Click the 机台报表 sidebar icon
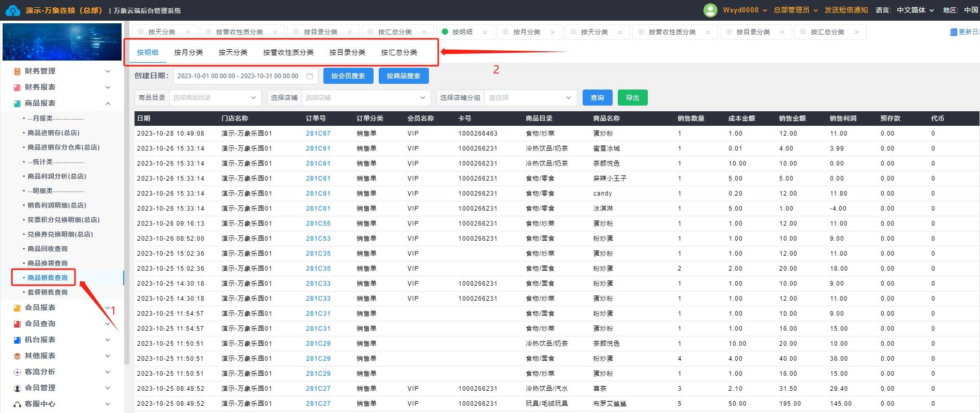 point(17,340)
